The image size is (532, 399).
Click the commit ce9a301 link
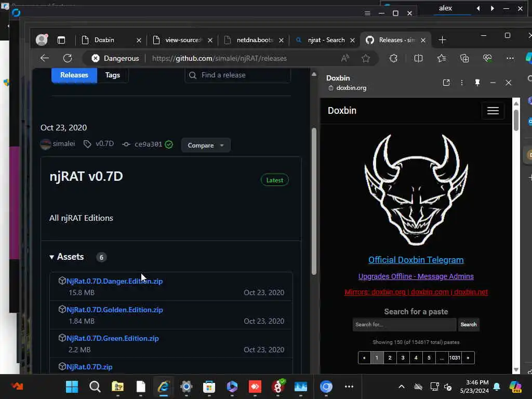click(148, 144)
